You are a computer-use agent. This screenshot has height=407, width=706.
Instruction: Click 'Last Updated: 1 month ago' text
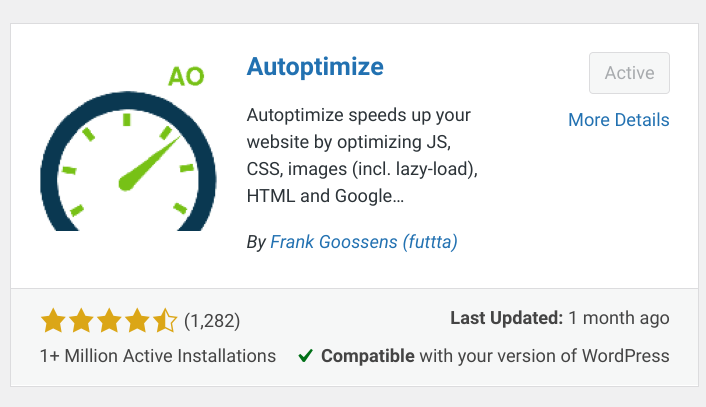560,318
